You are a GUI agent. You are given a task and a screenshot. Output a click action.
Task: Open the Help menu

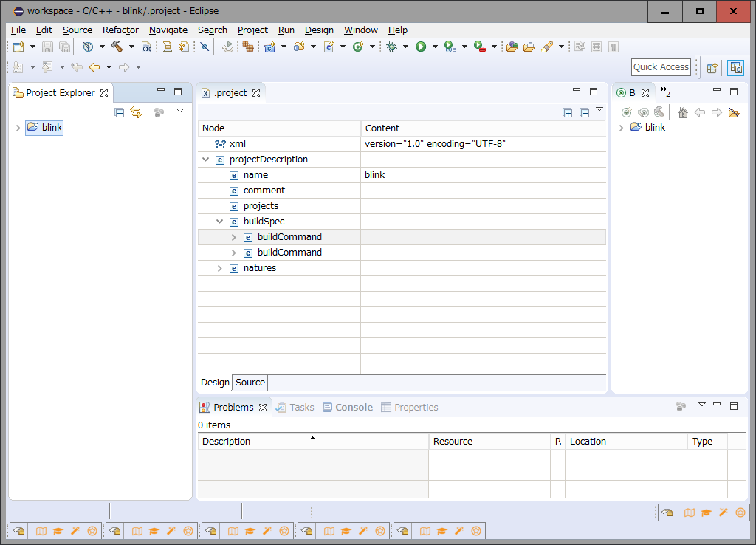[398, 30]
